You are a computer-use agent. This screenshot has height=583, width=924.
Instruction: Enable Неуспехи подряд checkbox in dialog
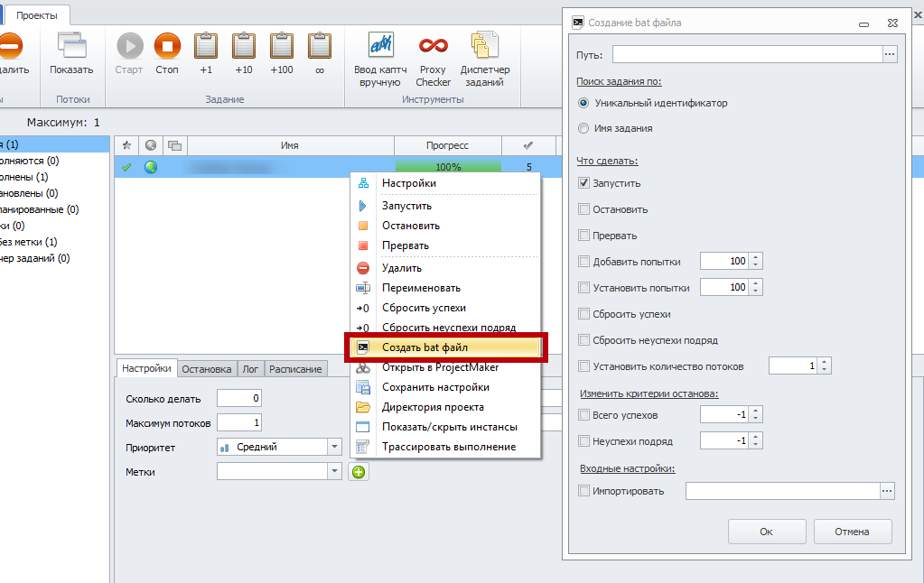coord(584,441)
